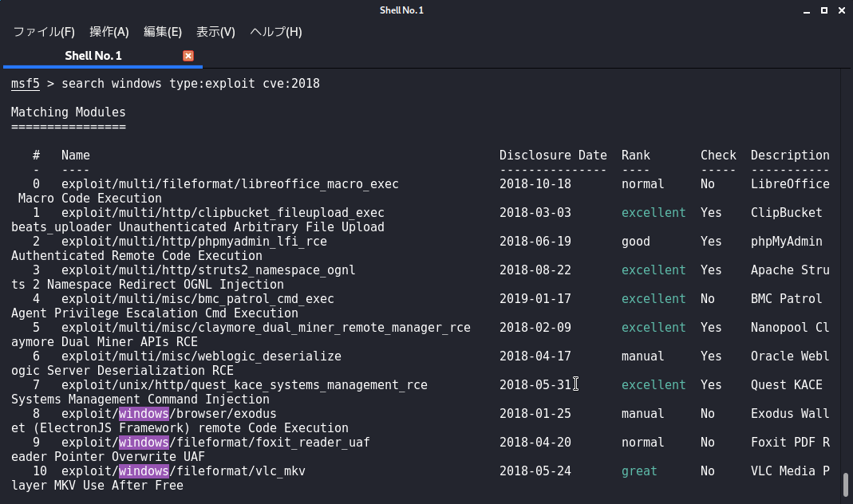Click 'Agent Privilege Escalation Cmd Execution' line
The width and height of the screenshot is (853, 504).
click(155, 313)
